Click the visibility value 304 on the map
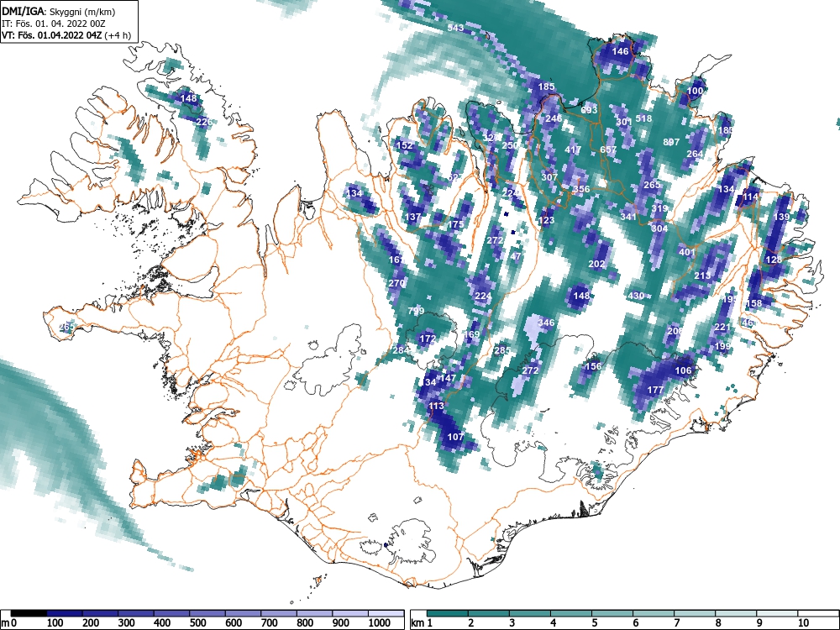 pos(659,228)
